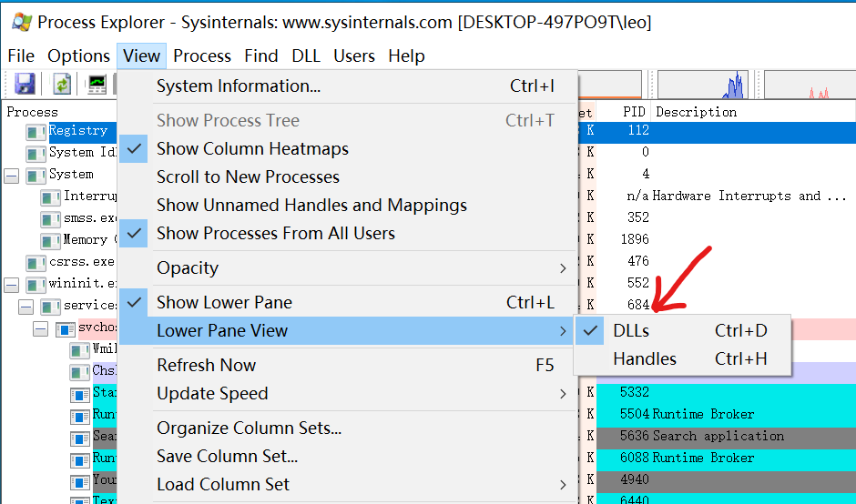856x504 pixels.
Task: Click the csrss.exe process icon
Action: (36, 263)
